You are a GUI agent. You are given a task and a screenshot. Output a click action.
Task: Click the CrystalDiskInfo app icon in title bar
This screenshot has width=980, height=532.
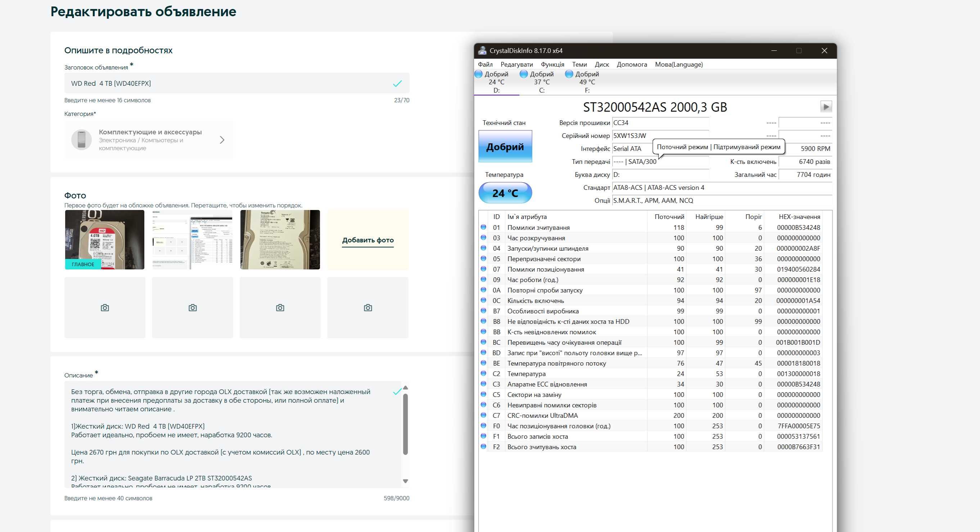pyautogui.click(x=482, y=51)
